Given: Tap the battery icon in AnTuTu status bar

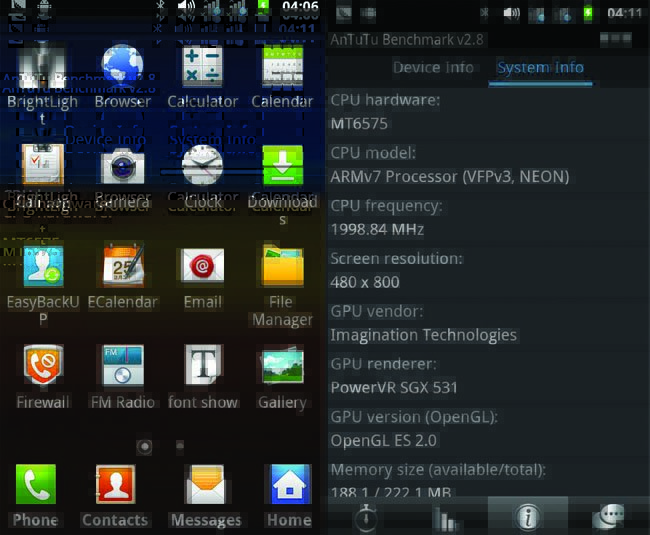Looking at the screenshot, I should (x=588, y=13).
